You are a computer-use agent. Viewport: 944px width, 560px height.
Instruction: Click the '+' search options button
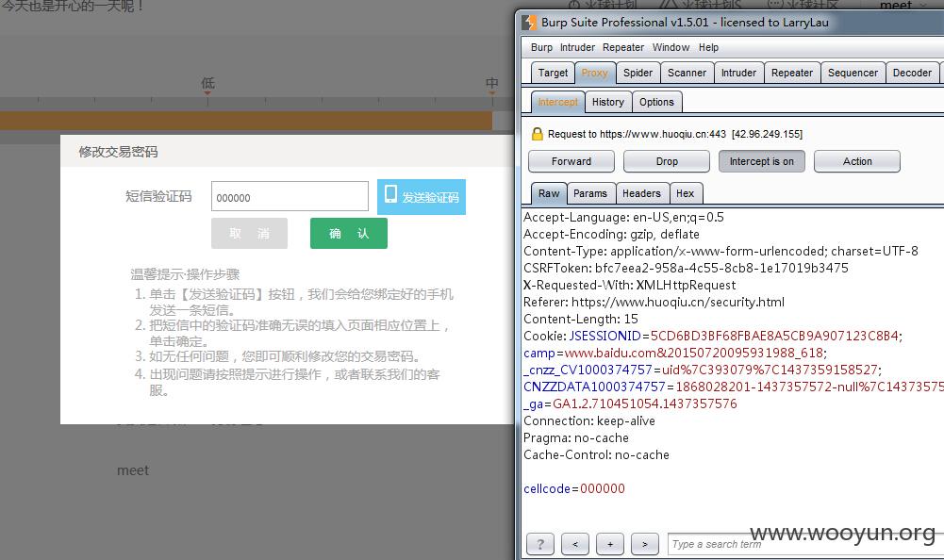(610, 544)
